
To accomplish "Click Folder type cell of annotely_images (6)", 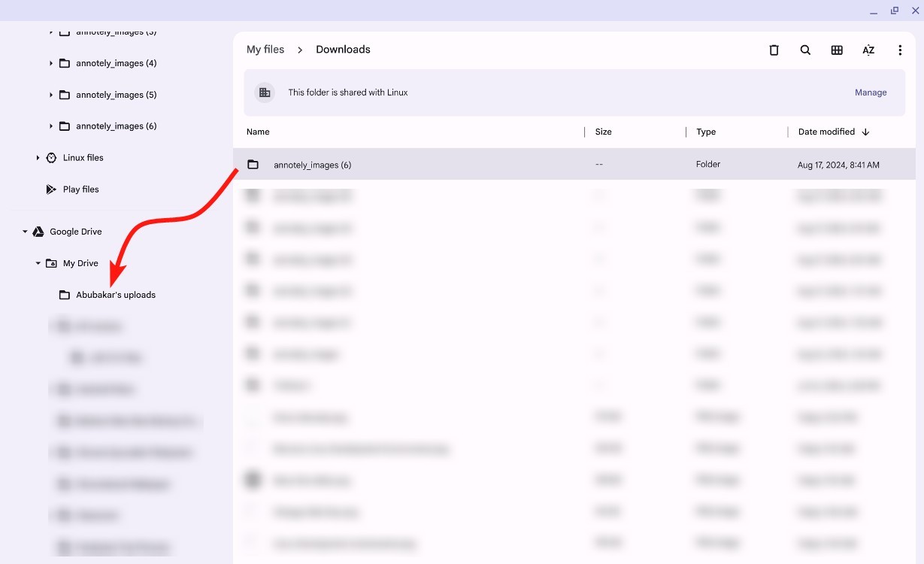I will click(x=708, y=164).
